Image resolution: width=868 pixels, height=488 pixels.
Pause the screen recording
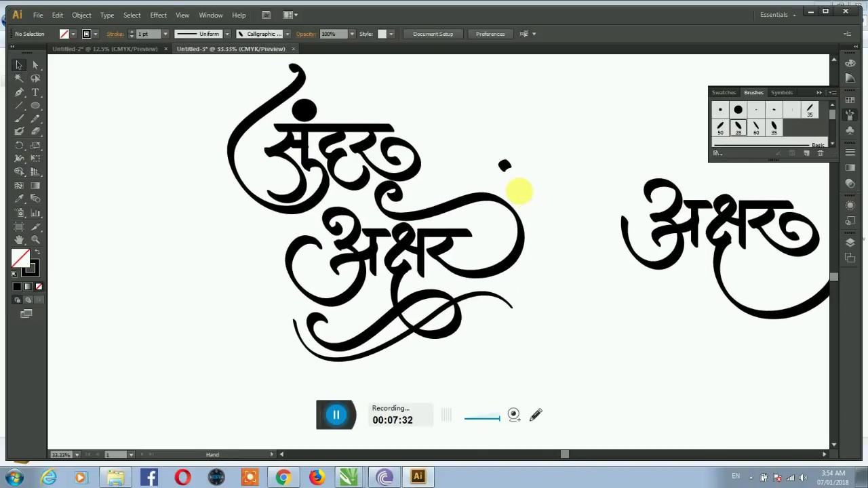pyautogui.click(x=336, y=415)
